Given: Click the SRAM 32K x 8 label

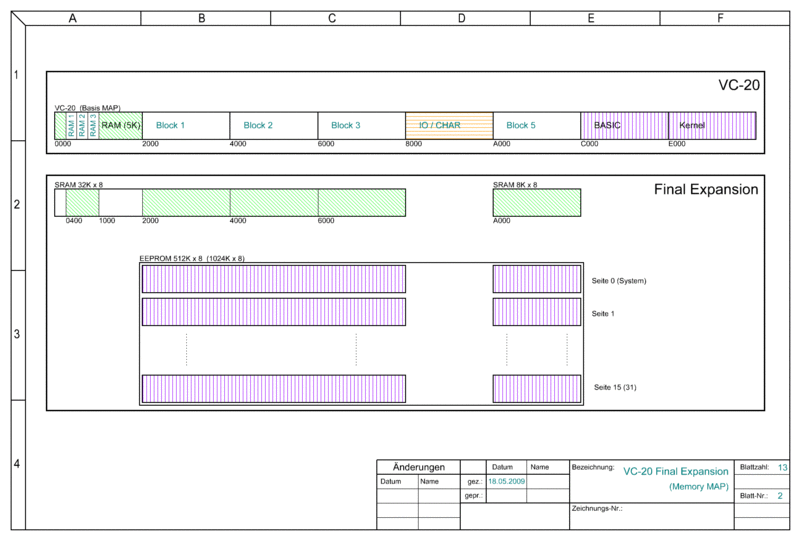Looking at the screenshot, I should click(x=78, y=185).
